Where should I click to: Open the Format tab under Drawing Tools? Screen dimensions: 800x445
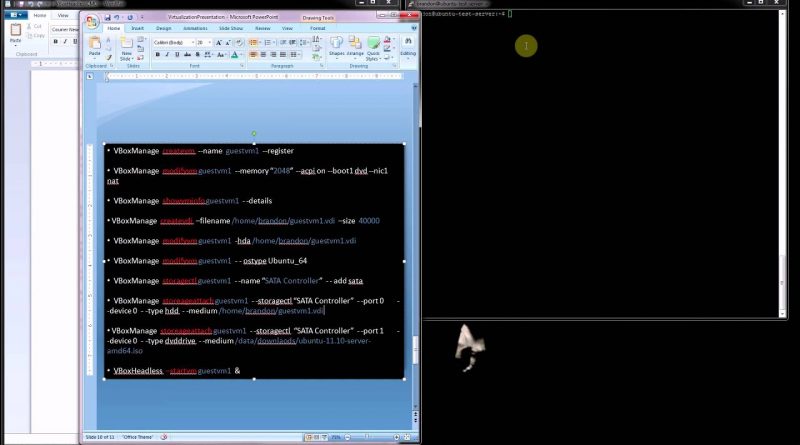coord(317,29)
